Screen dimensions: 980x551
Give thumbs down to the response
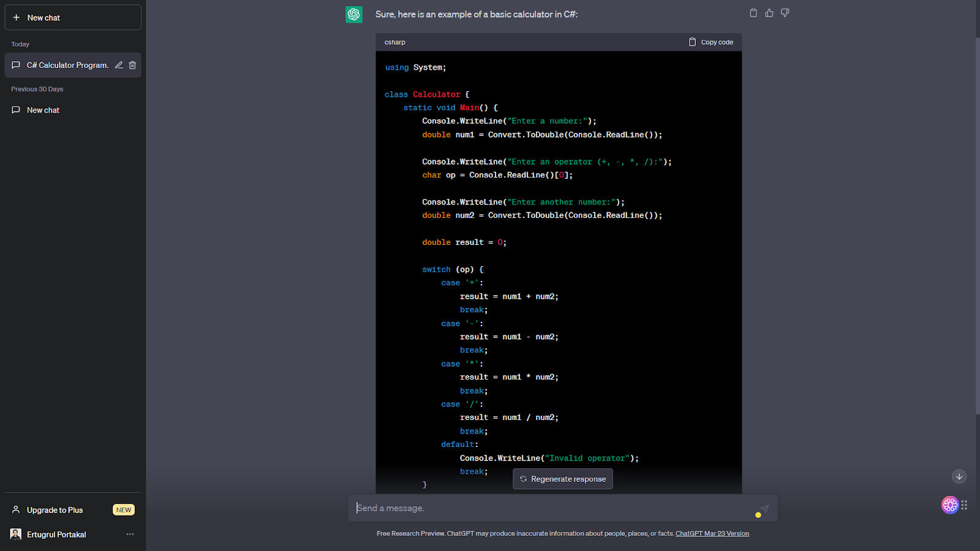pyautogui.click(x=785, y=13)
